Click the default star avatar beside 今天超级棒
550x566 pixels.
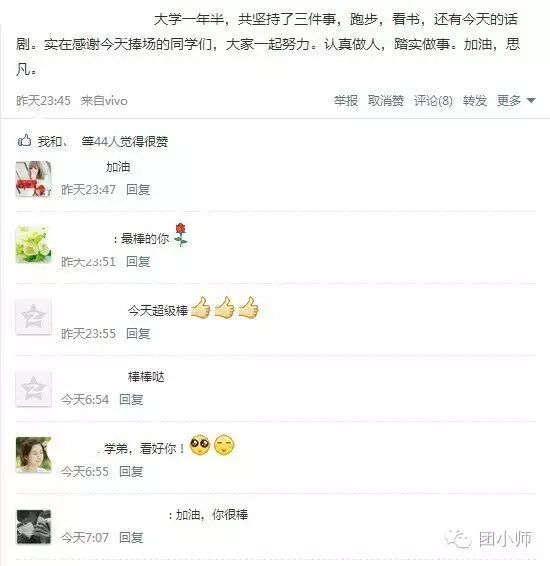[x=33, y=317]
